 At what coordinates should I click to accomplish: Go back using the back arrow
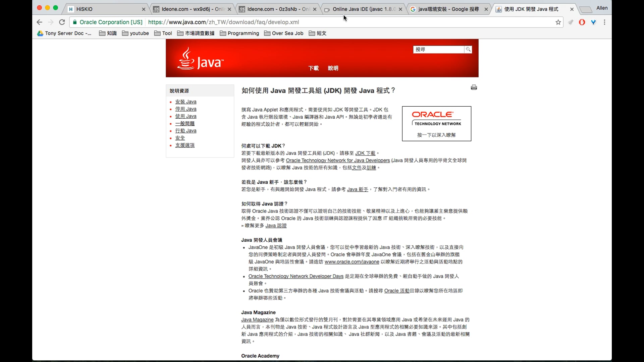(x=39, y=22)
